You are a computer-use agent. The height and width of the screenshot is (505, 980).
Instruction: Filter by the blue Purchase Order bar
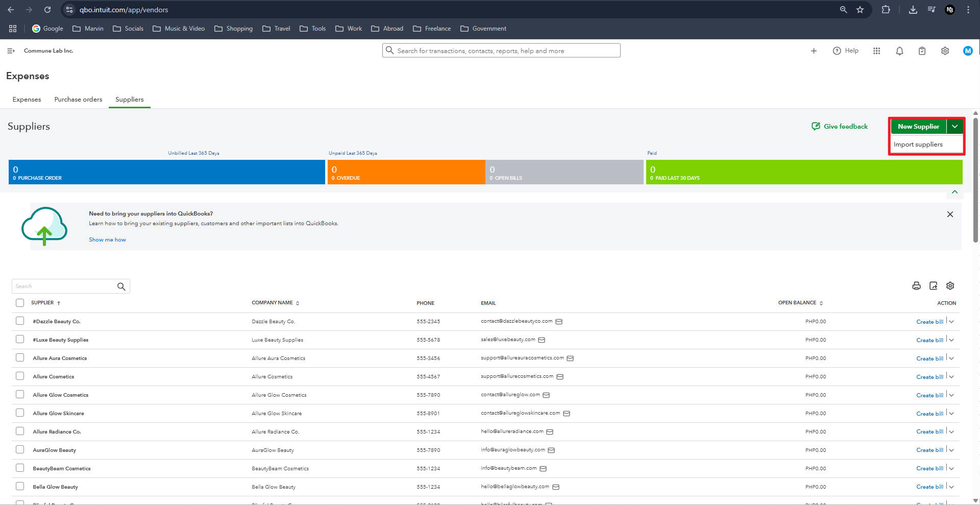tap(167, 172)
